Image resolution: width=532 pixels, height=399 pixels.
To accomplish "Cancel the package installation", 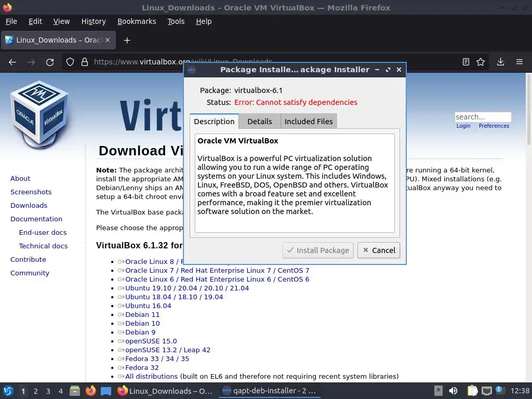I will [x=379, y=250].
